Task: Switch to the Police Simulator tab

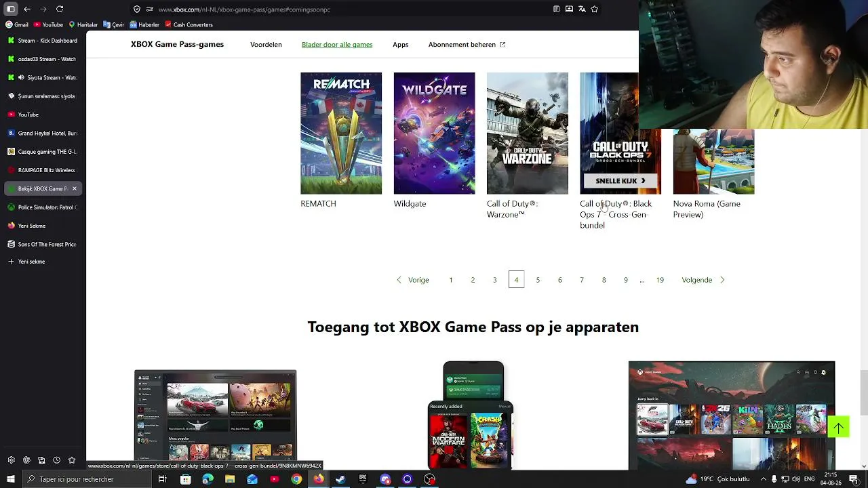Action: (43, 207)
